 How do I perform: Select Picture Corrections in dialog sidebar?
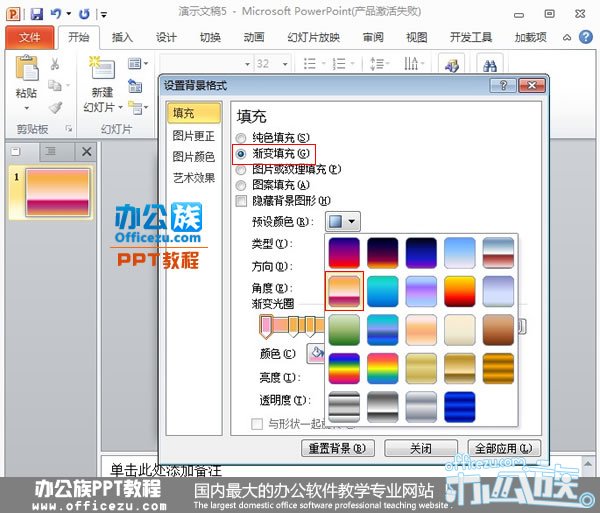[194, 135]
